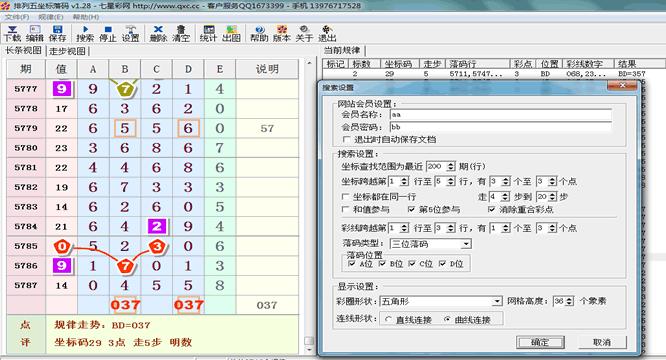Click the orange-boxed 5 in row 5779

[x=125, y=128]
